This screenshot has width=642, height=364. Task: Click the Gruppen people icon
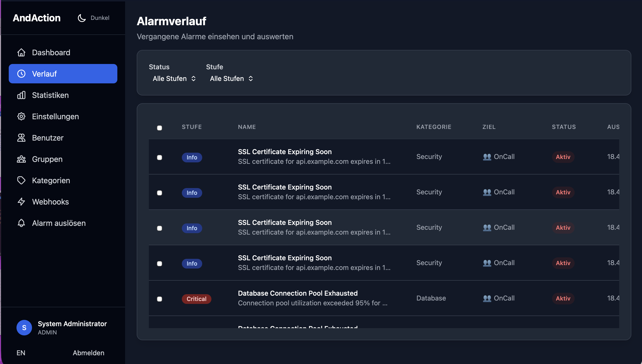click(21, 159)
